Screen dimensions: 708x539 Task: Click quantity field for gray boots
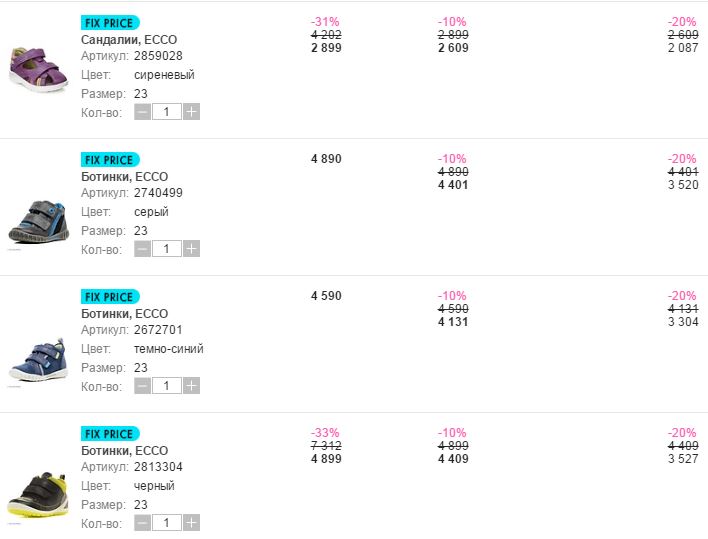click(167, 249)
